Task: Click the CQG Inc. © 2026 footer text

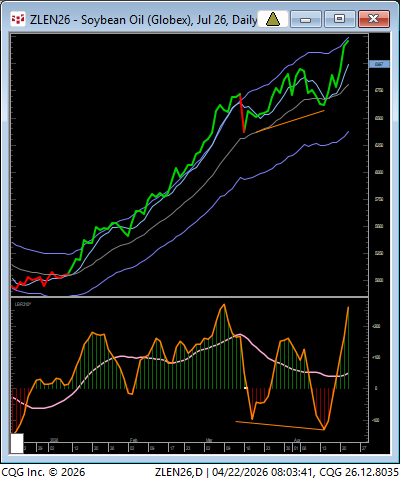Action: tap(43, 472)
